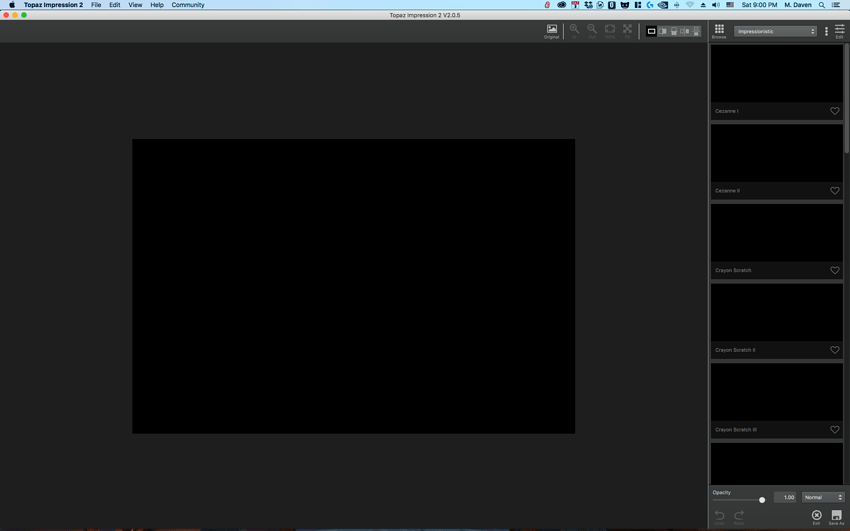Open the three-dot preset options menu
This screenshot has width=850, height=531.
click(x=826, y=32)
